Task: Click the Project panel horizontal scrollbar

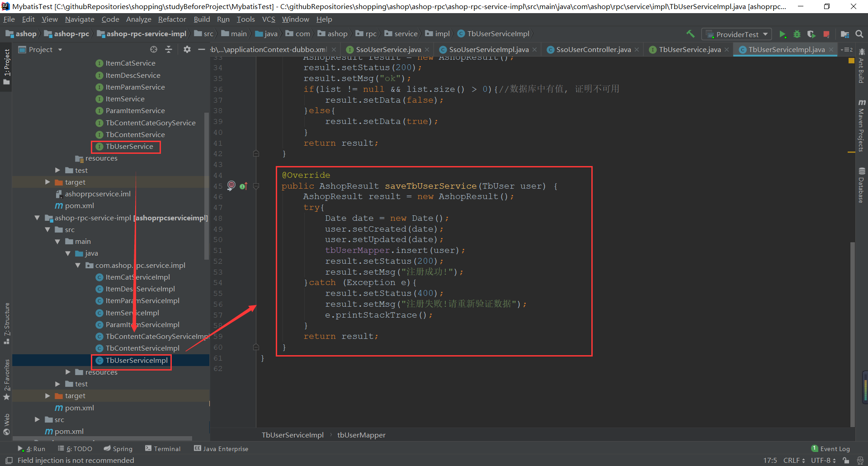Action: tap(102, 438)
